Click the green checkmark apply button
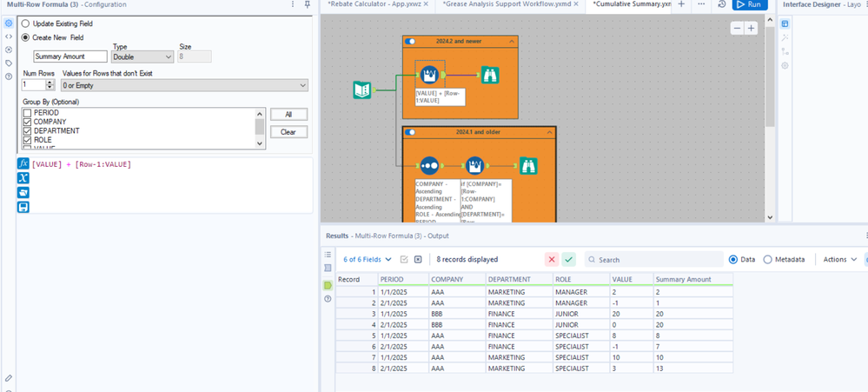 568,259
